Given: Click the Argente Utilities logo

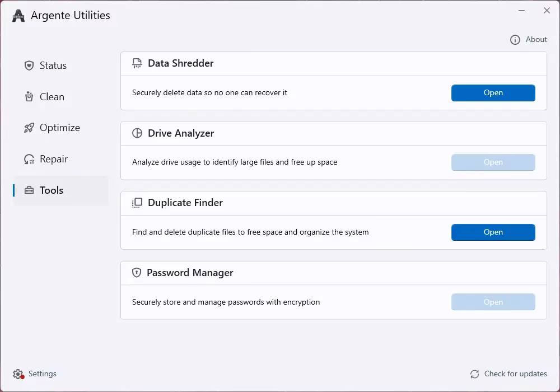Looking at the screenshot, I should click(x=18, y=15).
